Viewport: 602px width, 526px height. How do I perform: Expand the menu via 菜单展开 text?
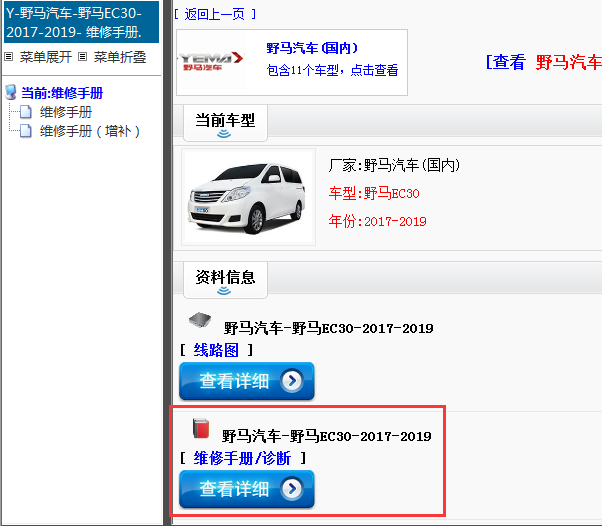click(x=46, y=57)
